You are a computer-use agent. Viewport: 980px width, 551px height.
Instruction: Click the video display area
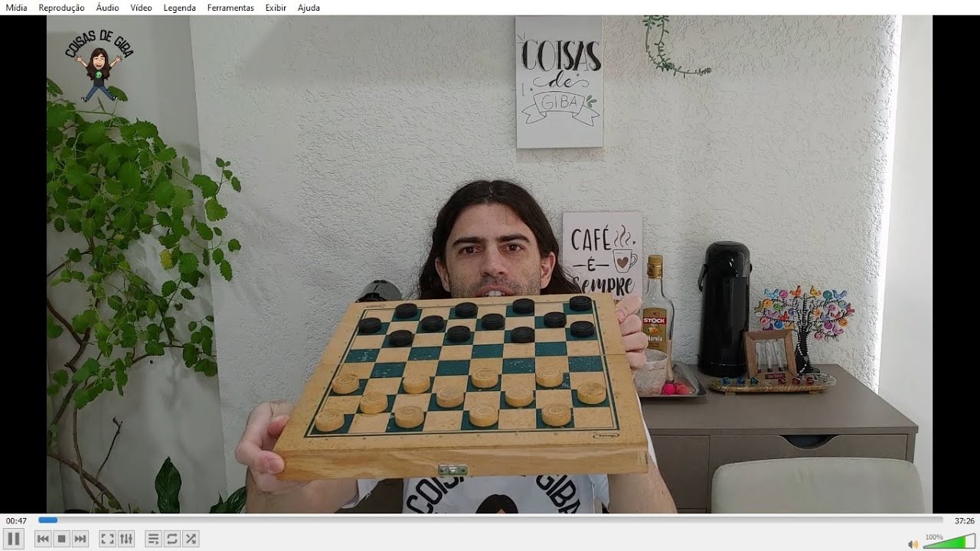(x=490, y=264)
